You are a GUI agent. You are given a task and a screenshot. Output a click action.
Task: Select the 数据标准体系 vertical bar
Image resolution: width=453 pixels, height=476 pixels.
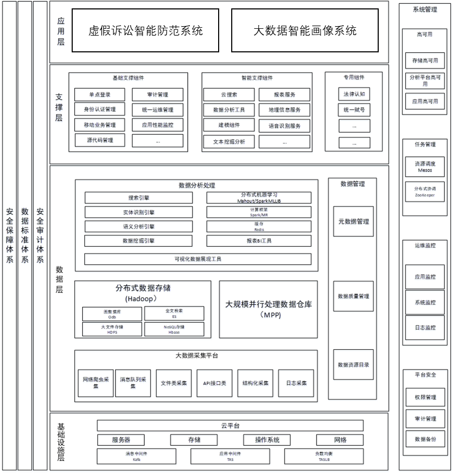[x=25, y=236]
